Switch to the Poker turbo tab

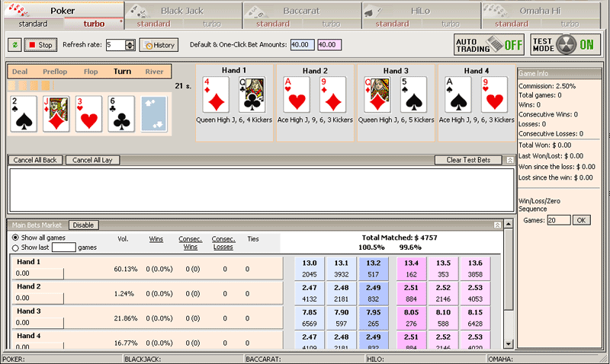click(x=94, y=24)
